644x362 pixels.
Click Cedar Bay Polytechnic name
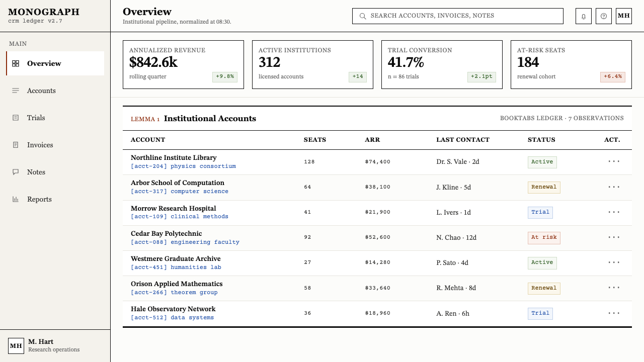(x=166, y=233)
